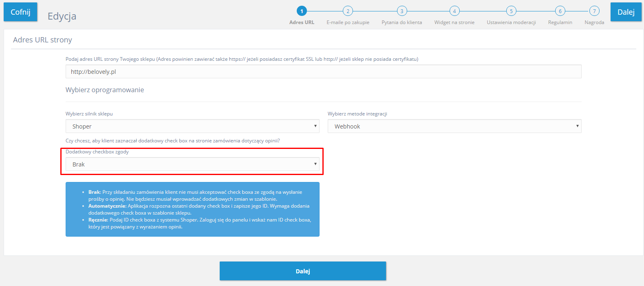Click step 2 circle in wizard
The height and width of the screenshot is (286, 644).
pos(348,11)
